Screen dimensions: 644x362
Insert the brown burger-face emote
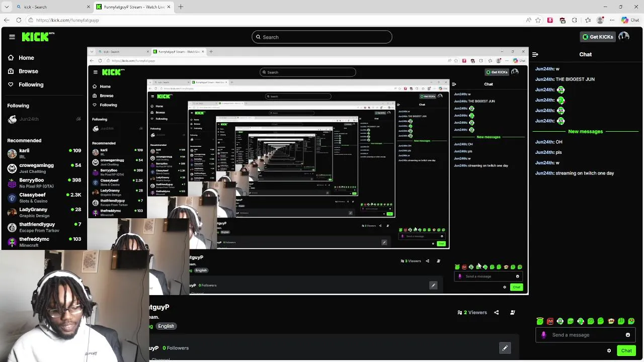(611, 321)
